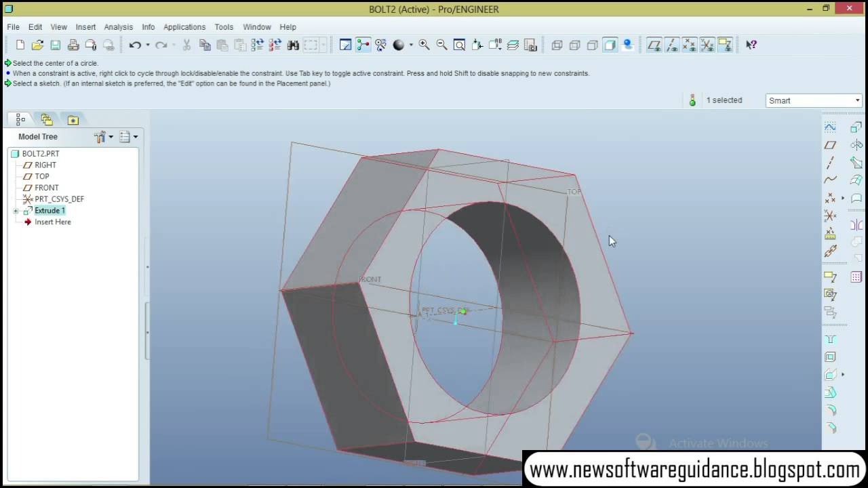The height and width of the screenshot is (488, 868).
Task: Switch to the Favorites navigator tab
Action: coord(73,119)
